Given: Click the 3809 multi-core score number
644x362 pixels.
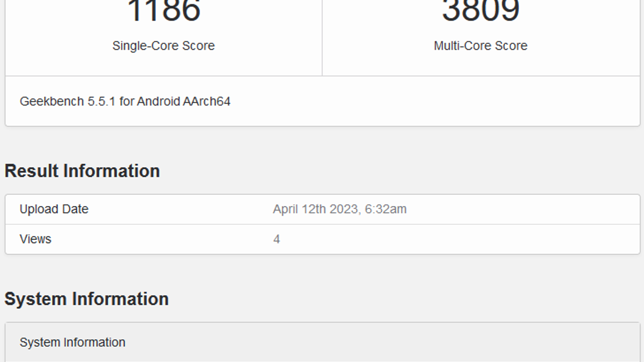Looking at the screenshot, I should tap(481, 10).
